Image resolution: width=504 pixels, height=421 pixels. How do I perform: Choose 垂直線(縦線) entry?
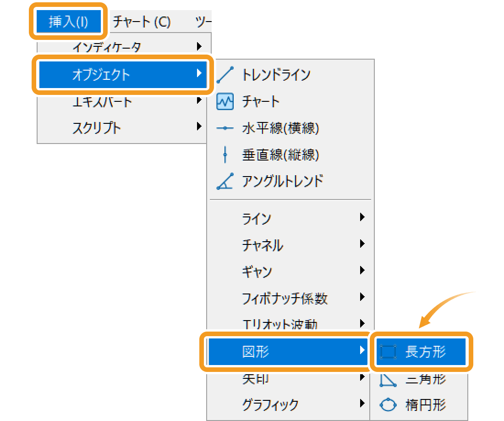pyautogui.click(x=291, y=155)
